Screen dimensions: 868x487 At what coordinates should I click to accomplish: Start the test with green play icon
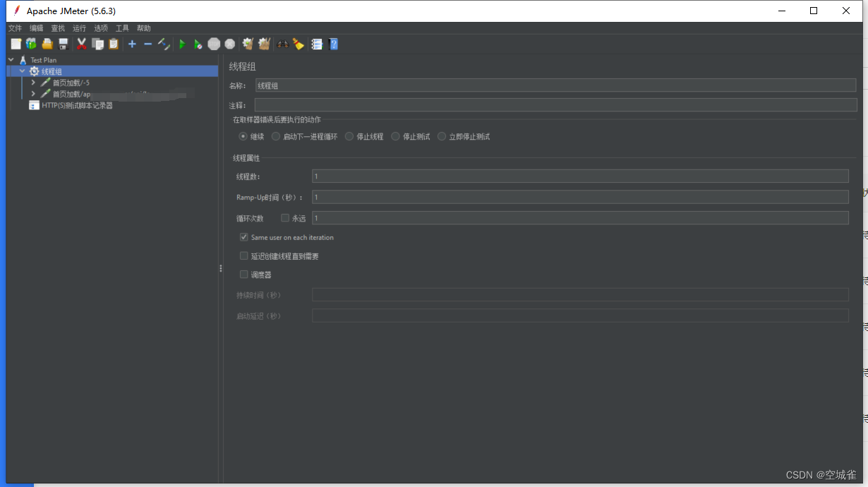pyautogui.click(x=182, y=44)
